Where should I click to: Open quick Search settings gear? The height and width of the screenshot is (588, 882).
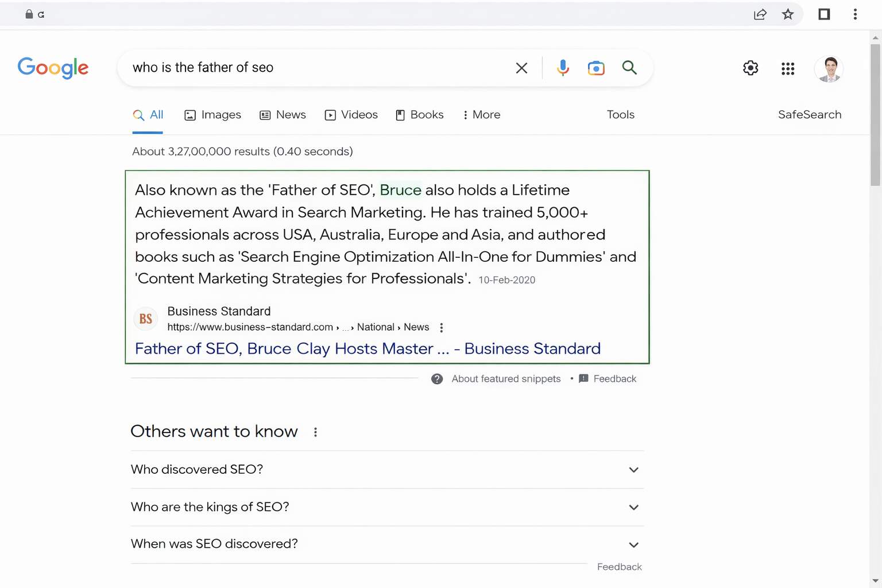(x=750, y=68)
